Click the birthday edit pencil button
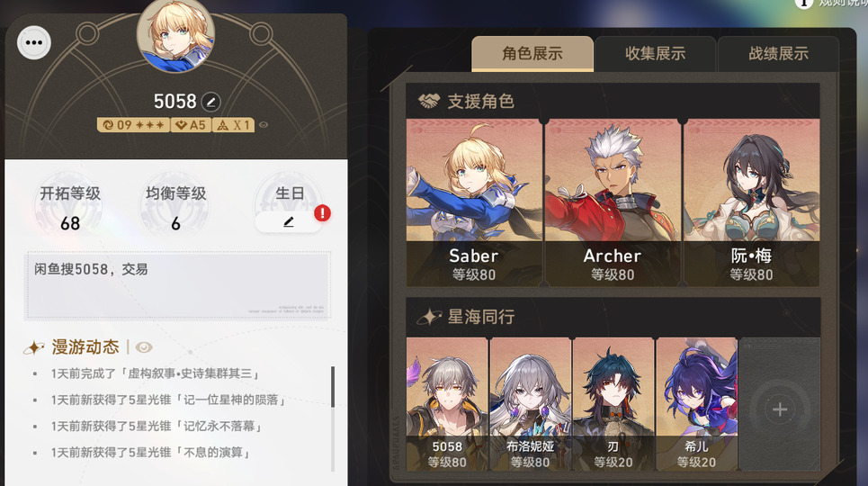The width and height of the screenshot is (868, 486). click(288, 221)
